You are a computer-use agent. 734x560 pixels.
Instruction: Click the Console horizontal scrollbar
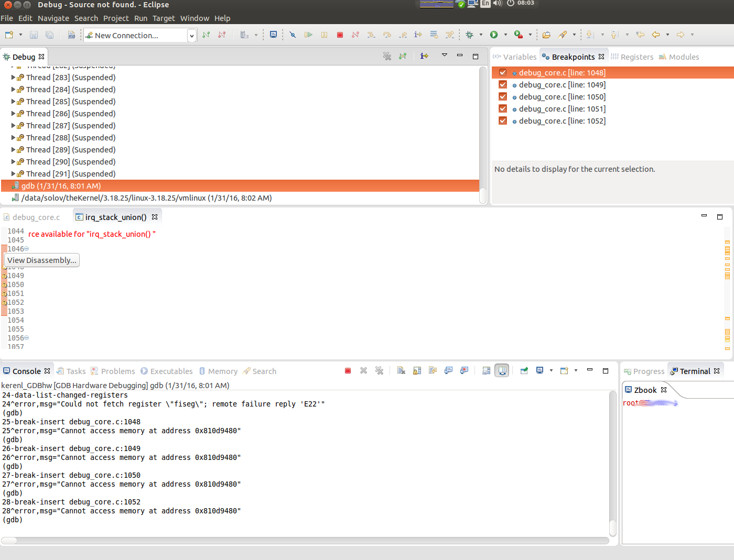(304, 540)
